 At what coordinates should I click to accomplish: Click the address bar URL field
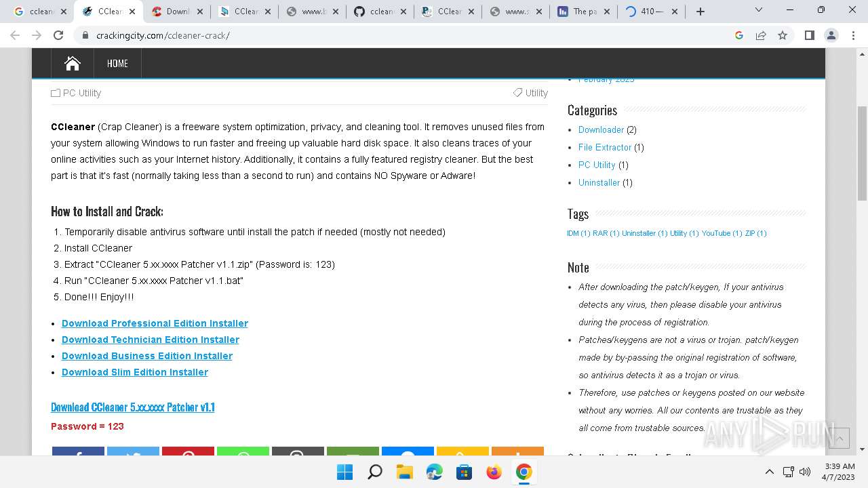click(x=407, y=35)
